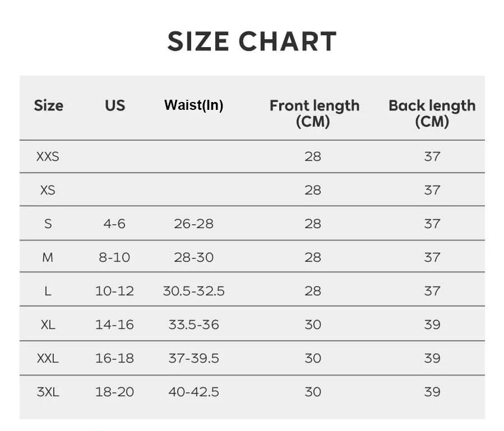504x431 pixels.
Task: Click front length 30 in XL row
Action: click(313, 325)
